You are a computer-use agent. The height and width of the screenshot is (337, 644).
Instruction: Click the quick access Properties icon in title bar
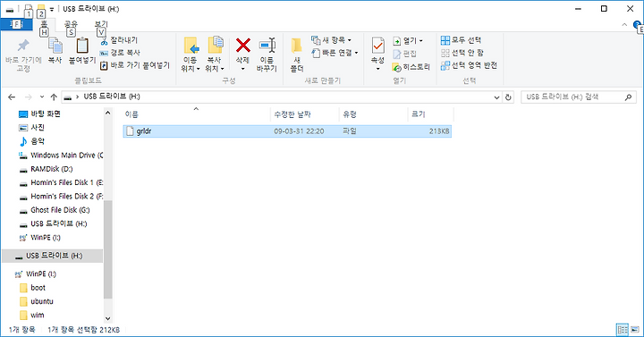click(x=28, y=9)
